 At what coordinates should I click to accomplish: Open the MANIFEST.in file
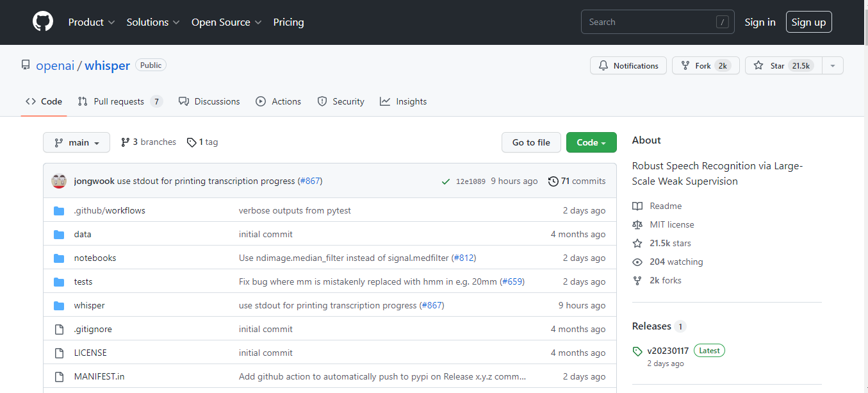click(x=99, y=376)
